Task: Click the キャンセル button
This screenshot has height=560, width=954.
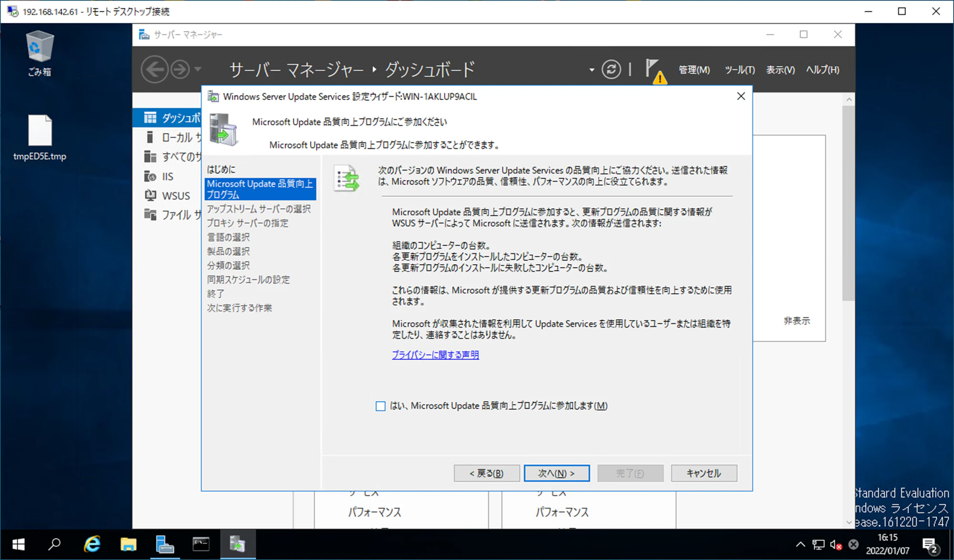Action: pyautogui.click(x=704, y=473)
